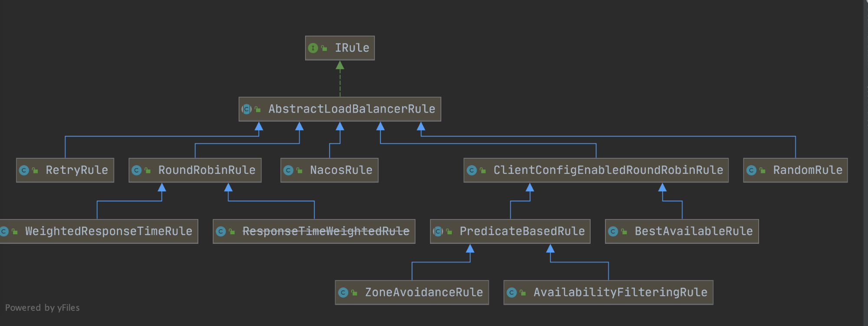This screenshot has width=868, height=326.
Task: Select the RoundRobinRule class node
Action: [195, 170]
